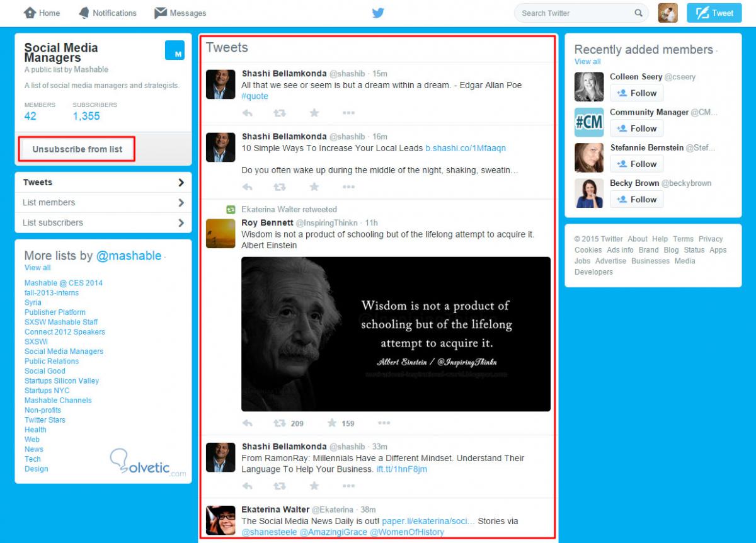756x543 pixels.
Task: Open Messages in top navigation
Action: [180, 13]
